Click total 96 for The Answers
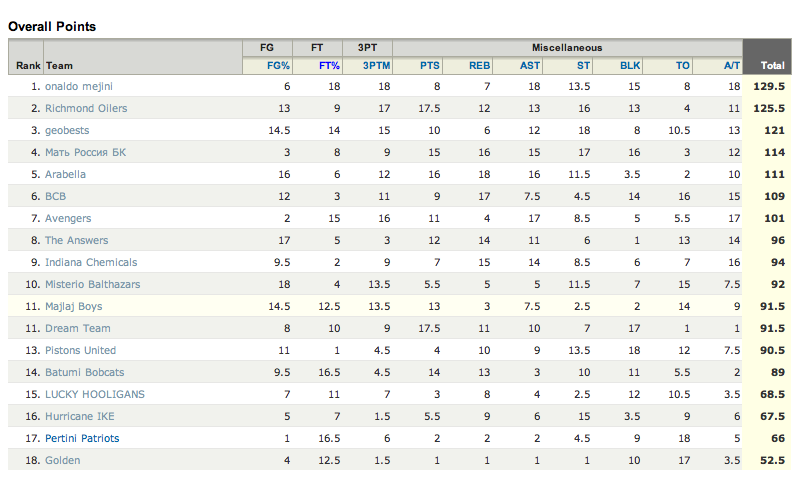The height and width of the screenshot is (477, 796). pyautogui.click(x=778, y=240)
